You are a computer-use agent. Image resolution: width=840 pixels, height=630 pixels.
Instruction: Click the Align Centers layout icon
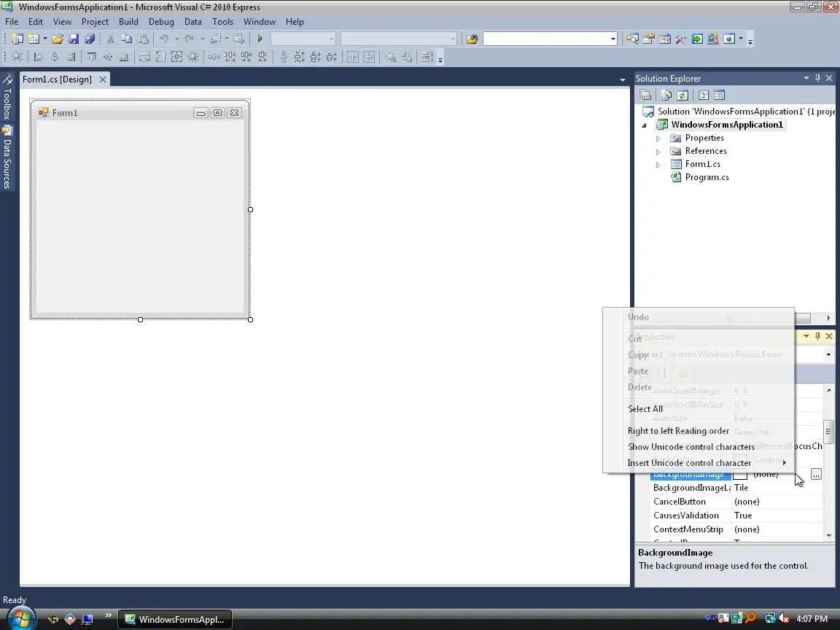[54, 57]
